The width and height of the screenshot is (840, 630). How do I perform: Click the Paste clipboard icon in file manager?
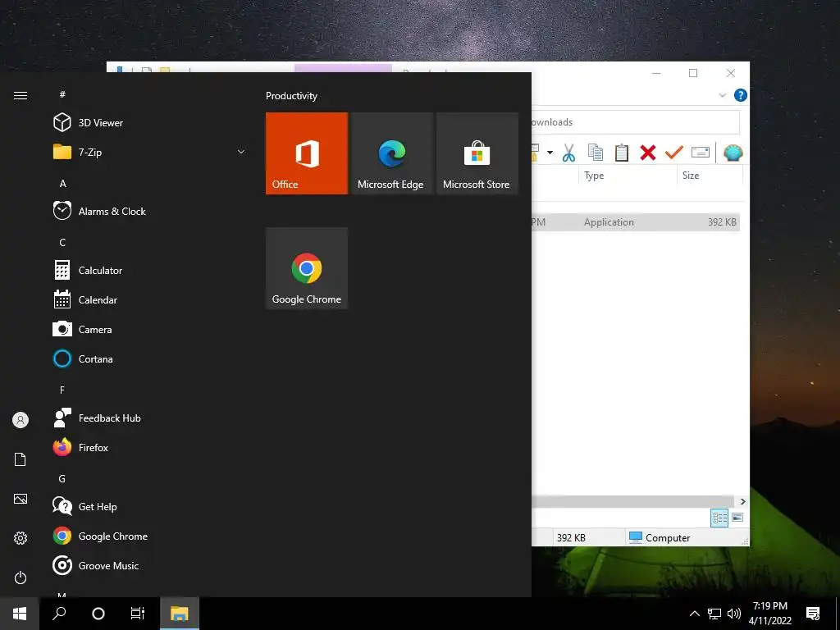(x=622, y=153)
